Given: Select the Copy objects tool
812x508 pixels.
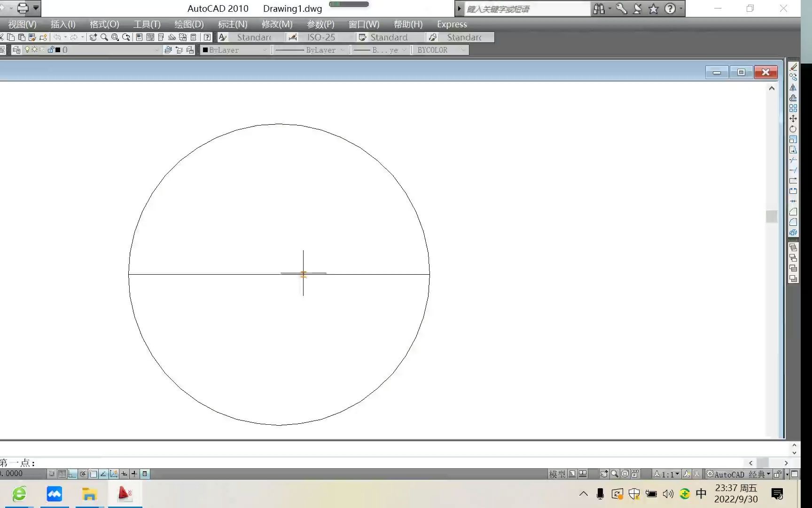Looking at the screenshot, I should 793,77.
